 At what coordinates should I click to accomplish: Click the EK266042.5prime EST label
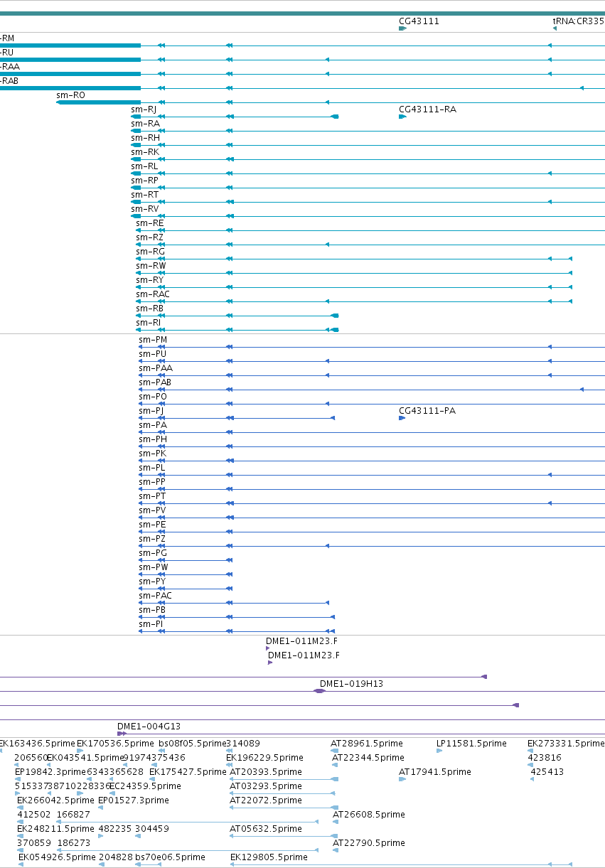click(55, 800)
